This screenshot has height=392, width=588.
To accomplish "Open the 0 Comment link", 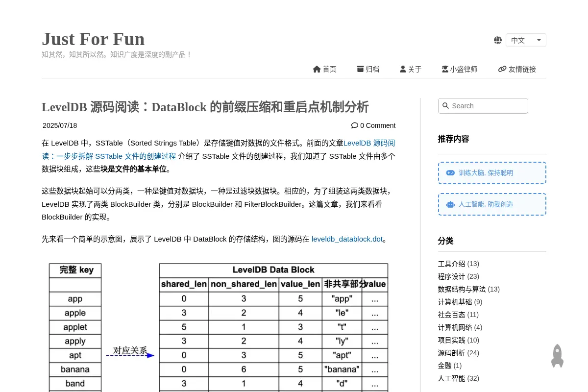I will 373,125.
